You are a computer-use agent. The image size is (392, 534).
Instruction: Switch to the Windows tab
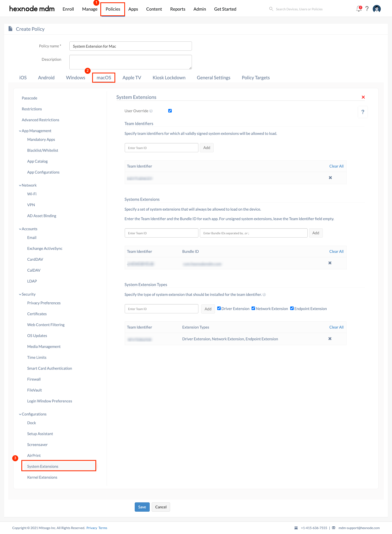76,78
